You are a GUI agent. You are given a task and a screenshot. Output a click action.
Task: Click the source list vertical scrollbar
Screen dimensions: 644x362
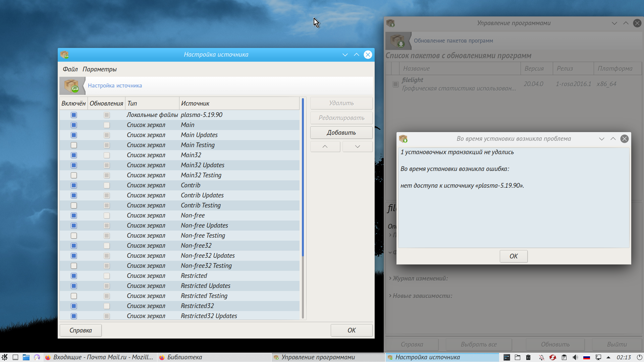click(x=303, y=178)
